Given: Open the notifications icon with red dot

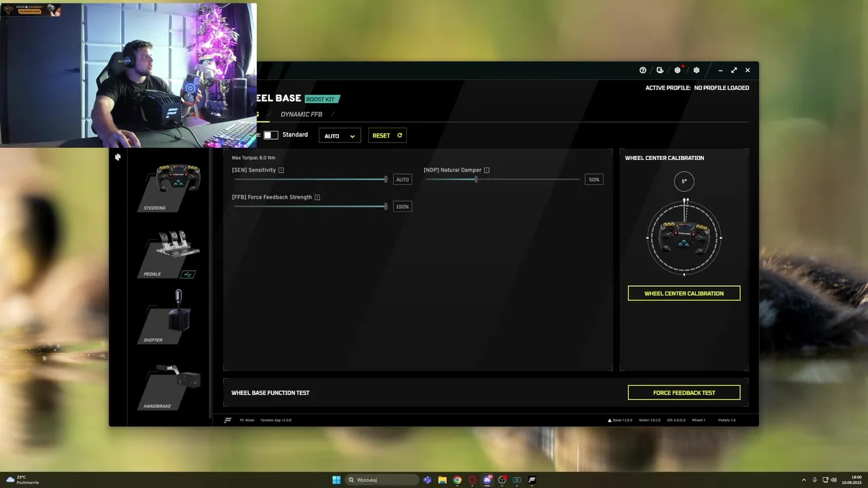Looking at the screenshot, I should (677, 70).
